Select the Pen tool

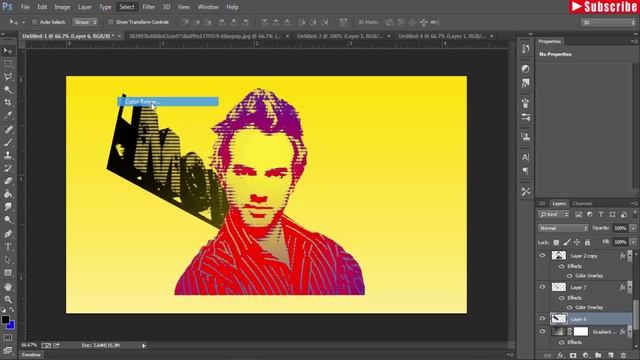8,234
